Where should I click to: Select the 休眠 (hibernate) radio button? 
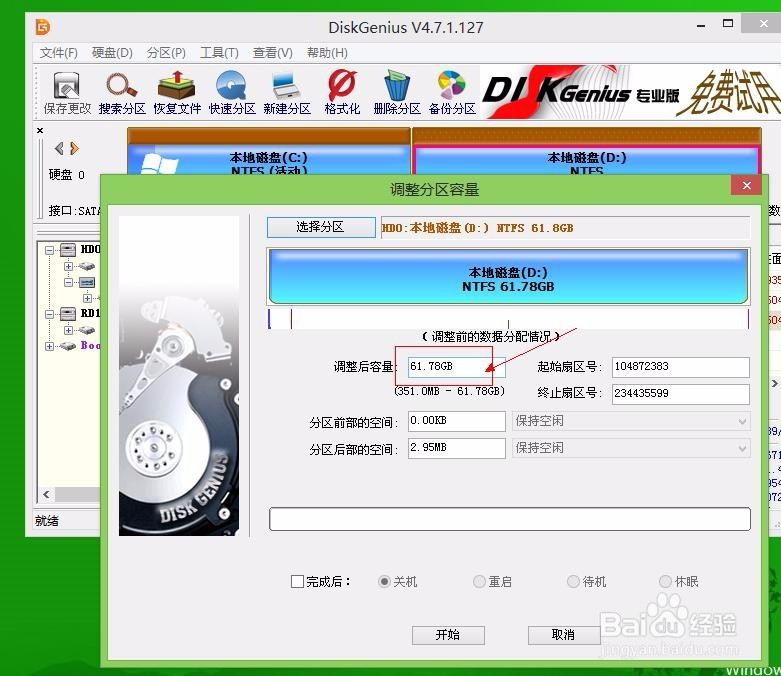coord(665,581)
